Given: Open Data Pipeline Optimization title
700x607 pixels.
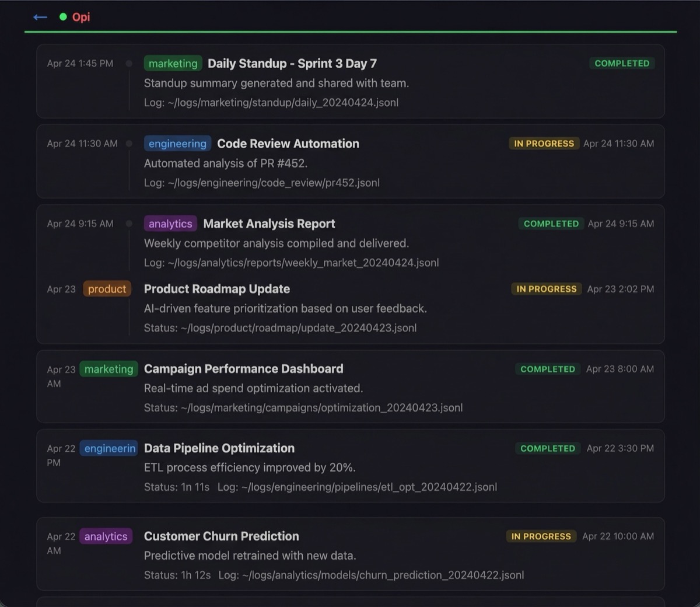Looking at the screenshot, I should [219, 448].
